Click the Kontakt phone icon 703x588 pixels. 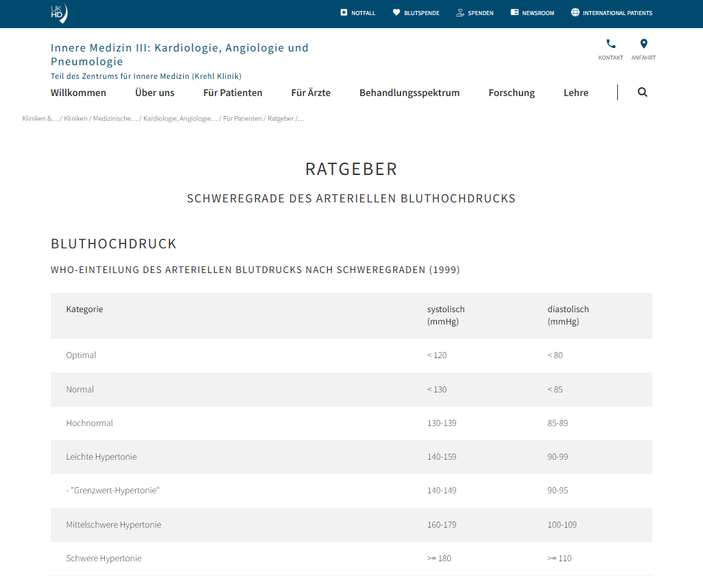coord(610,44)
